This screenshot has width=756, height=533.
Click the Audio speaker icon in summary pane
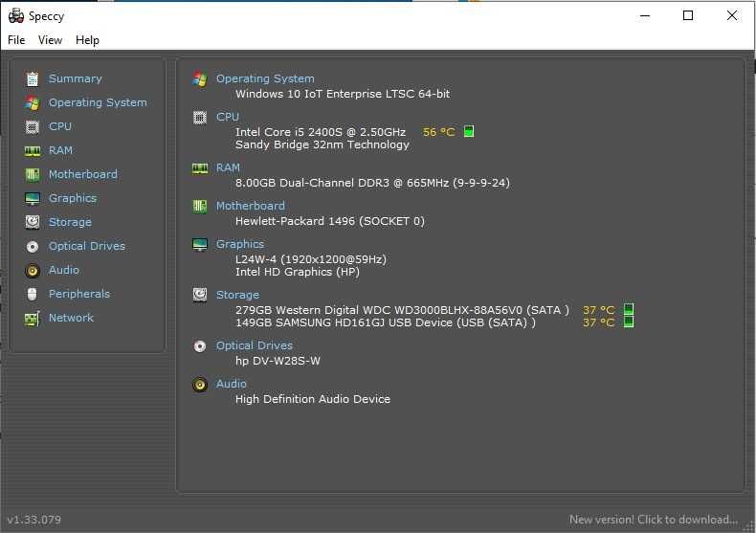click(x=200, y=384)
